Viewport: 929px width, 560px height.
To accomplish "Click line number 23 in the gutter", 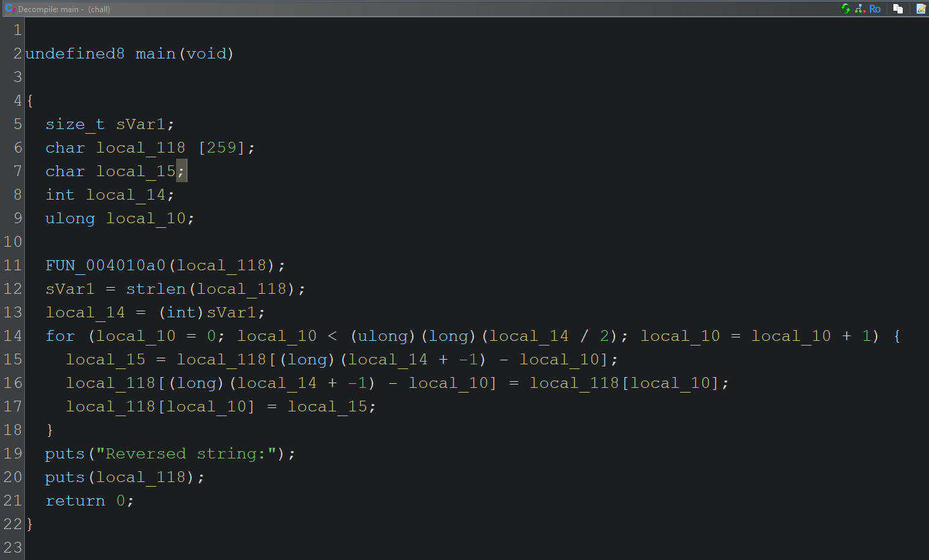I will [x=13, y=548].
